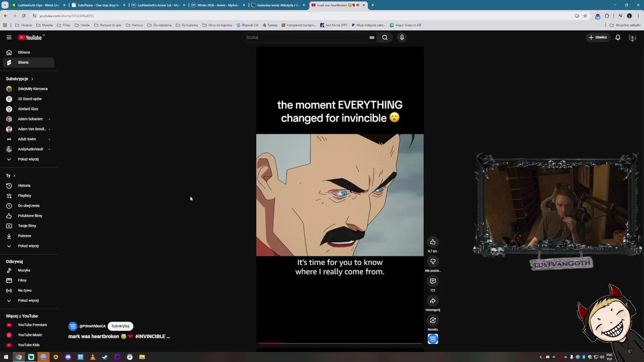Switch to LustVanGoth's Anime List tab
644x362 pixels.
pyautogui.click(x=158, y=5)
